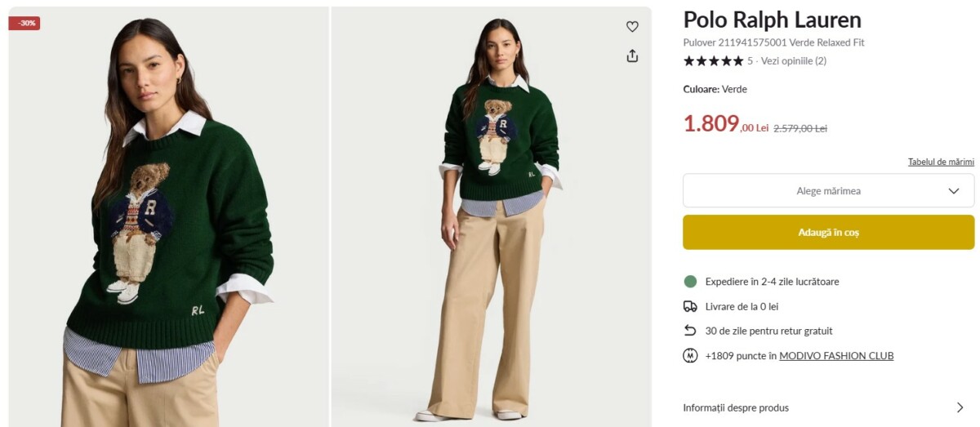Image resolution: width=980 pixels, height=427 pixels.
Task: Click the Modivo club points icon
Action: coord(690,355)
